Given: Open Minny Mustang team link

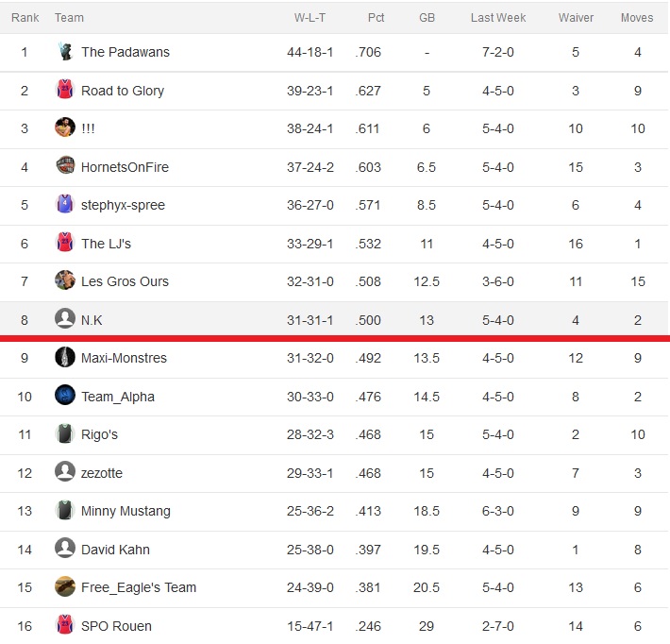Looking at the screenshot, I should 126,511.
